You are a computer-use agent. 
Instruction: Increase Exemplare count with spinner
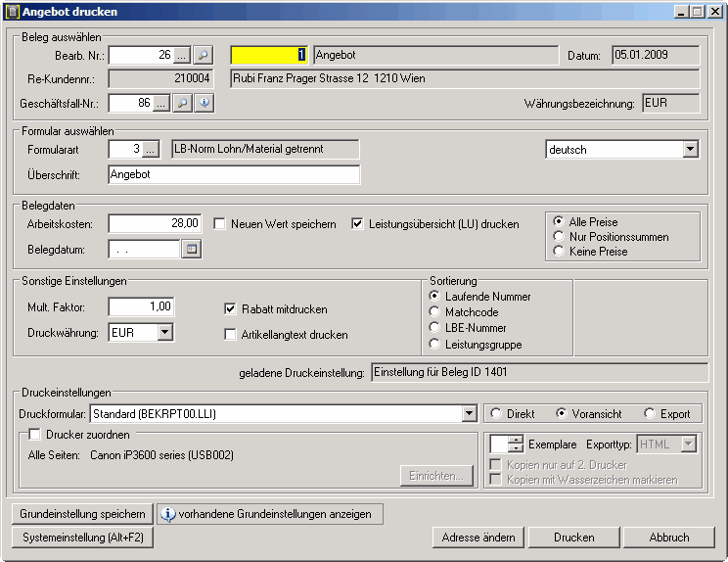pyautogui.click(x=516, y=439)
